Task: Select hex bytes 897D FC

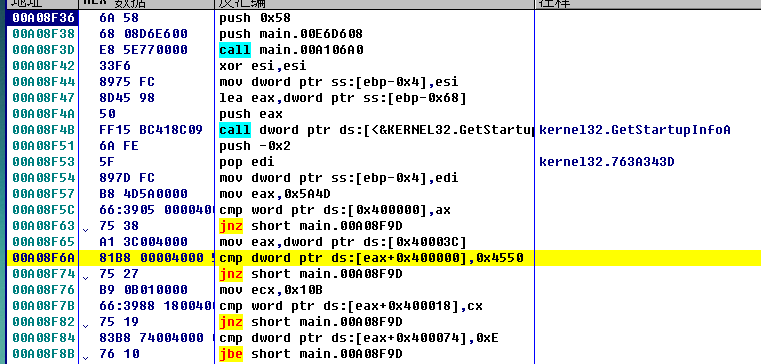Action: click(x=127, y=178)
